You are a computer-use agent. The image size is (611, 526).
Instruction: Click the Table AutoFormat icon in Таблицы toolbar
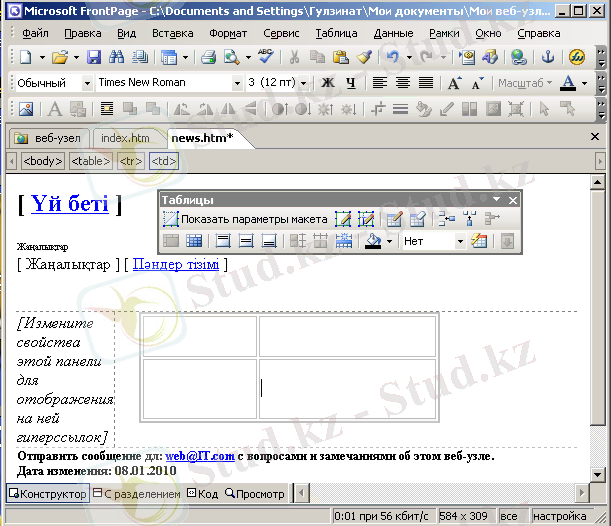click(x=479, y=240)
